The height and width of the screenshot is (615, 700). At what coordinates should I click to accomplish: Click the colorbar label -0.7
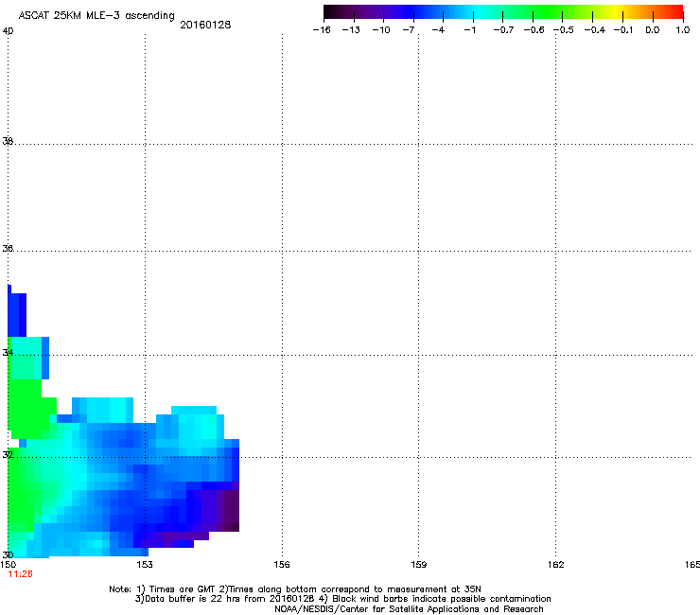tap(503, 30)
